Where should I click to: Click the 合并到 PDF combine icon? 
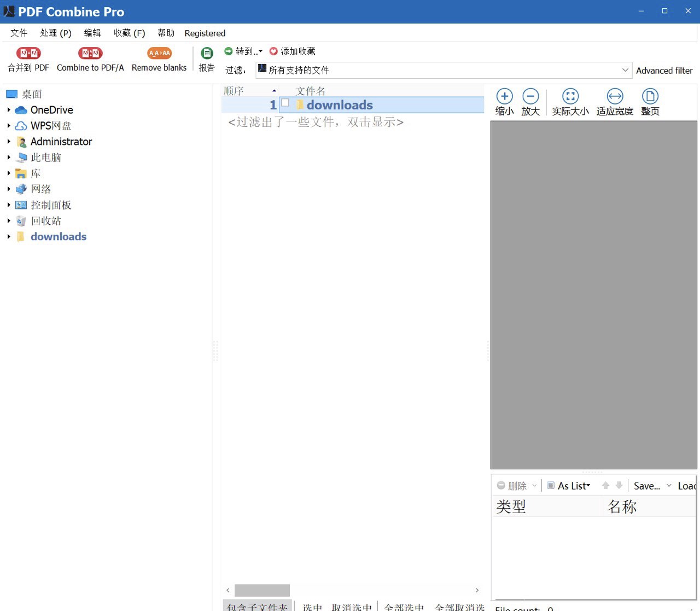coord(28,53)
